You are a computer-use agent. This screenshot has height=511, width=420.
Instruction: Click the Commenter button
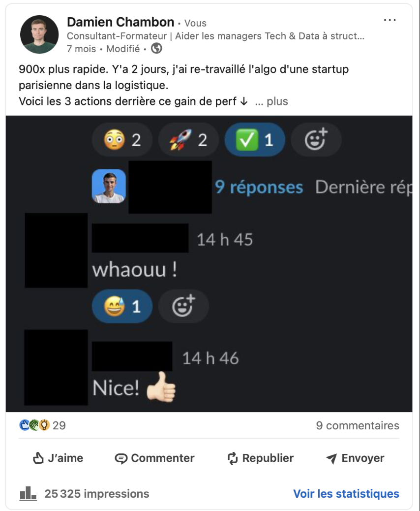point(154,458)
